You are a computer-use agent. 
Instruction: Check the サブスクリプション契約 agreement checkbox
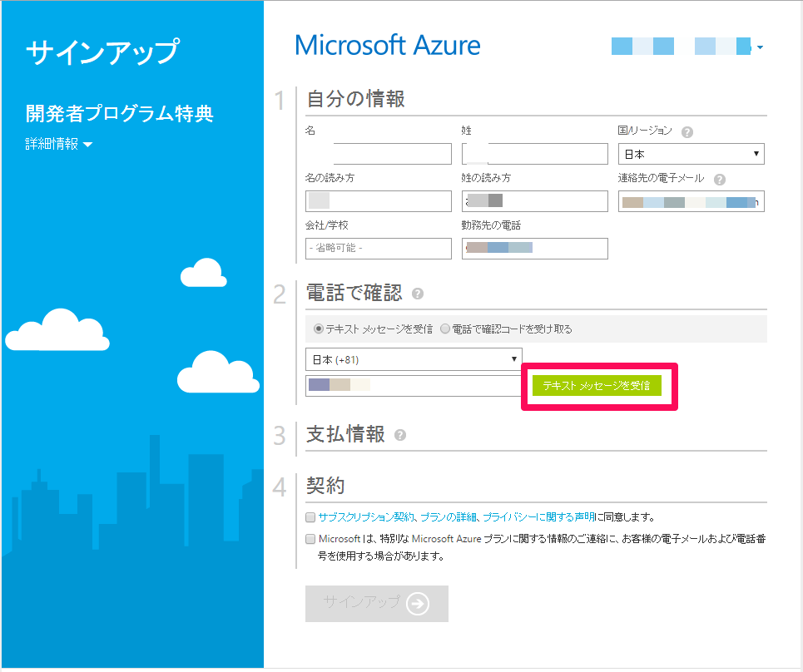click(x=310, y=517)
